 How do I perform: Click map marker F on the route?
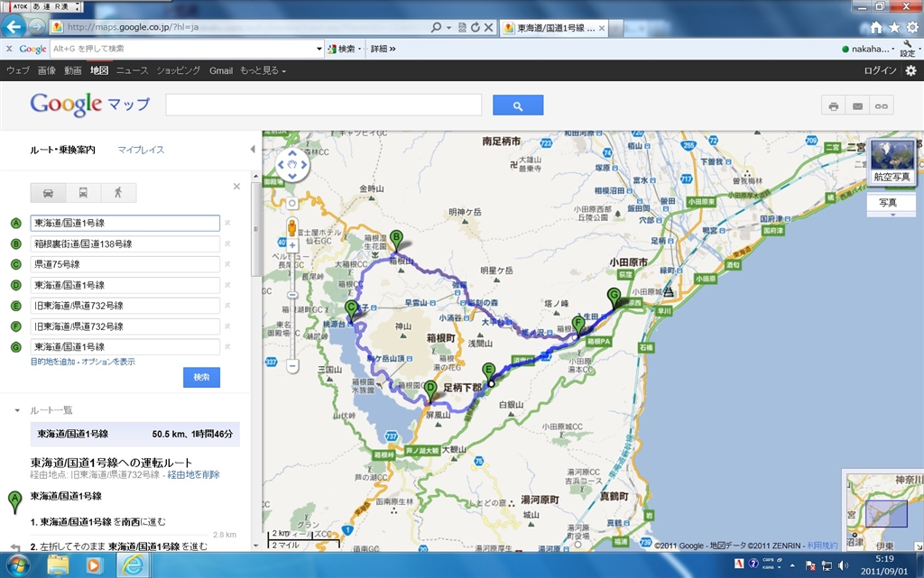(578, 326)
